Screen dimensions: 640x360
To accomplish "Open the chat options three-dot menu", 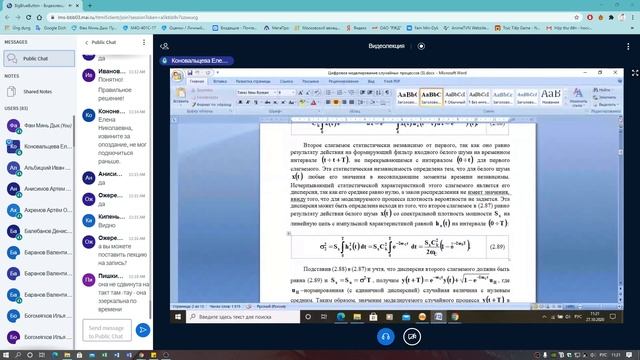I will (144, 42).
